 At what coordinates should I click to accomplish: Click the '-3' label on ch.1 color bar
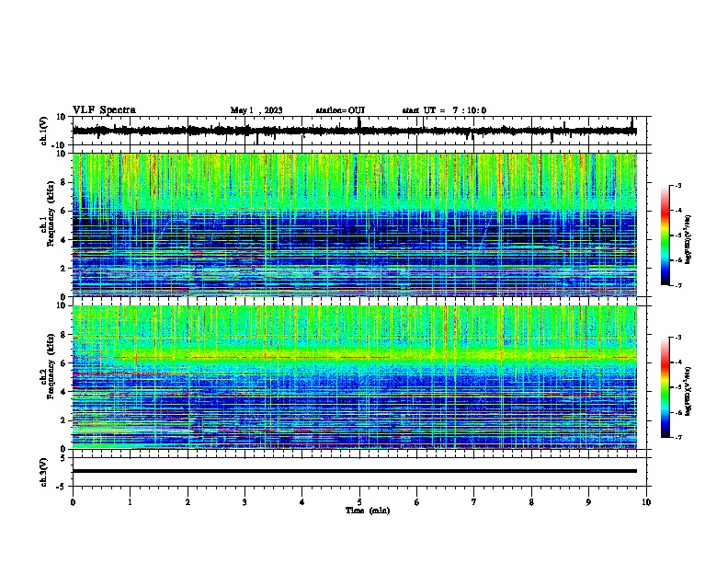677,186
